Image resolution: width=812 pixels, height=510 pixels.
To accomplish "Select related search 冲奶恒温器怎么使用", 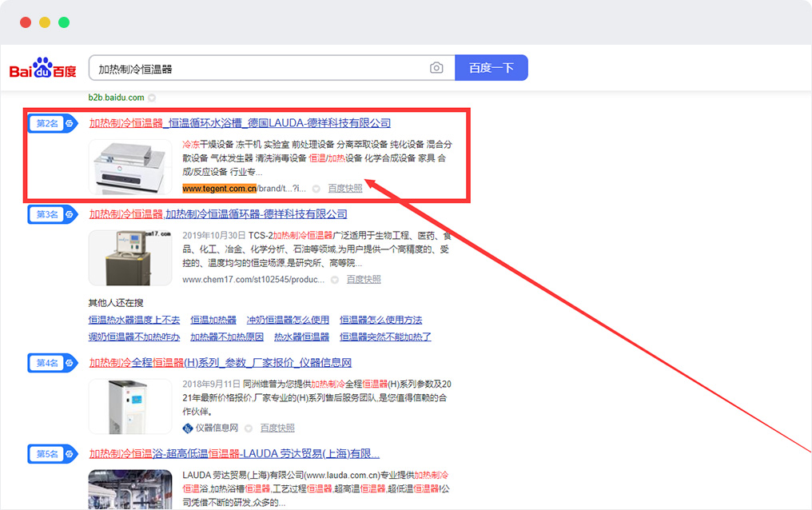I will [x=288, y=320].
